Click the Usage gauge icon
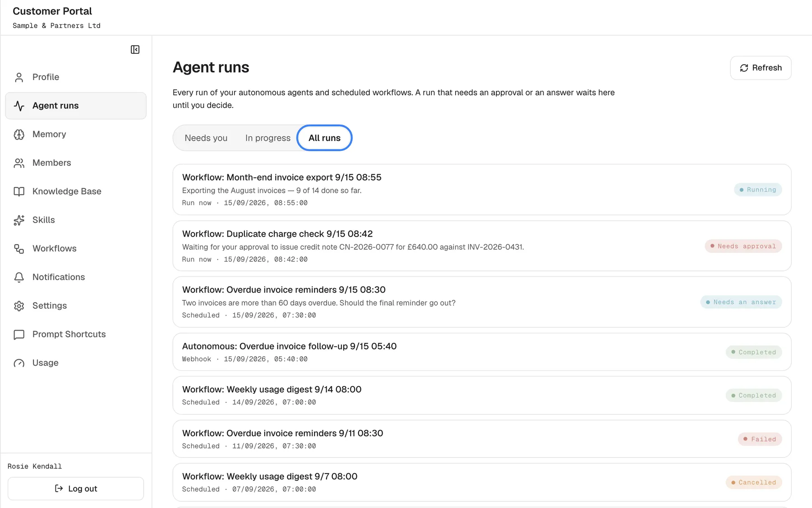The height and width of the screenshot is (508, 812). click(x=19, y=363)
